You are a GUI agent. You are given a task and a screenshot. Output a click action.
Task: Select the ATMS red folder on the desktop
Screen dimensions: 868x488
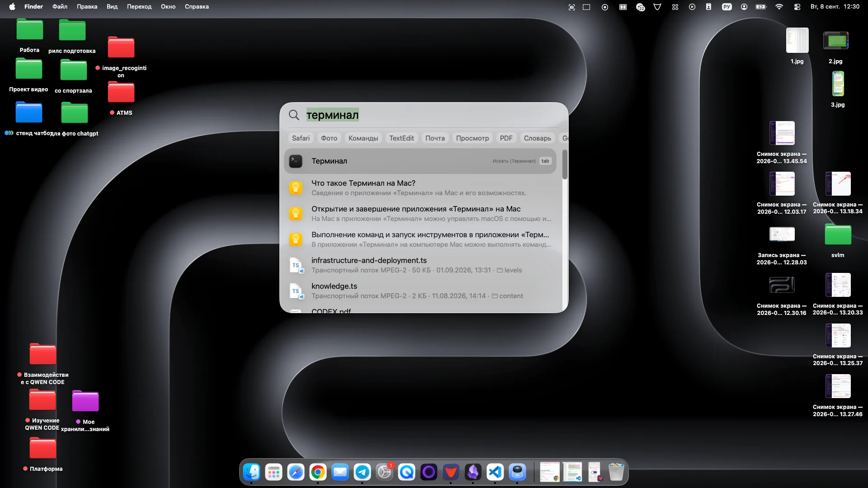coord(121,98)
